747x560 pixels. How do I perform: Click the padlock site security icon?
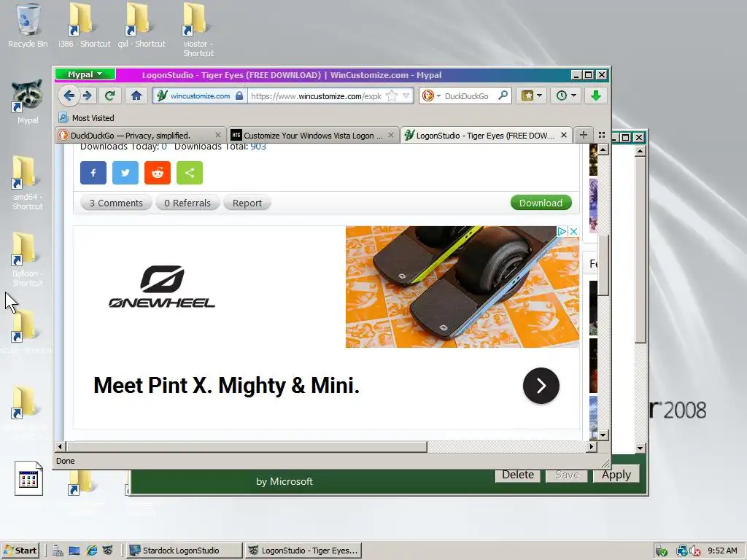[x=239, y=96]
